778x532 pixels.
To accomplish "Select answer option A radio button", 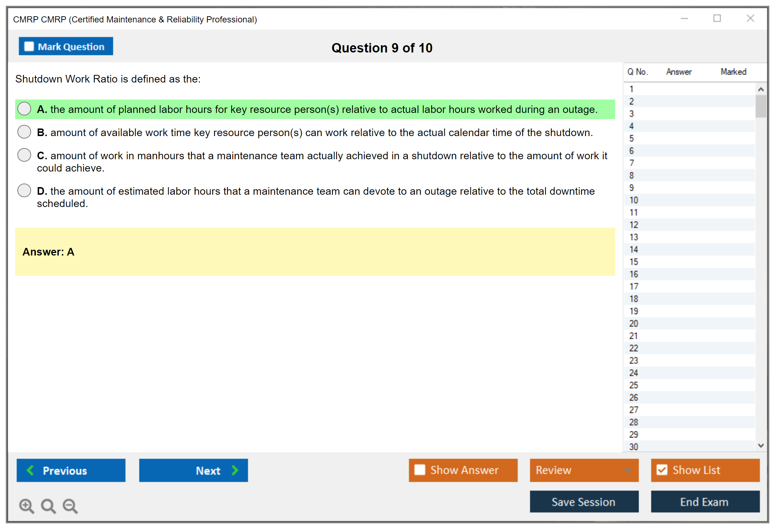I will coord(24,109).
